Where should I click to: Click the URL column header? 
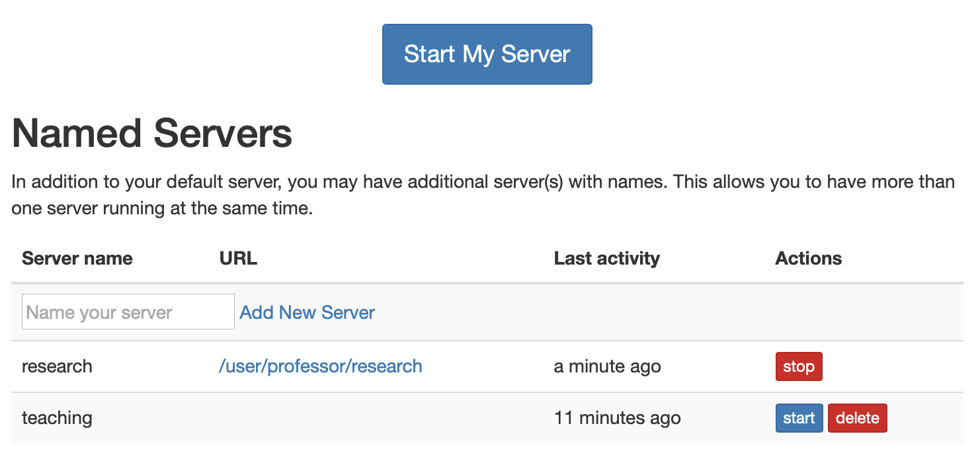coord(237,258)
